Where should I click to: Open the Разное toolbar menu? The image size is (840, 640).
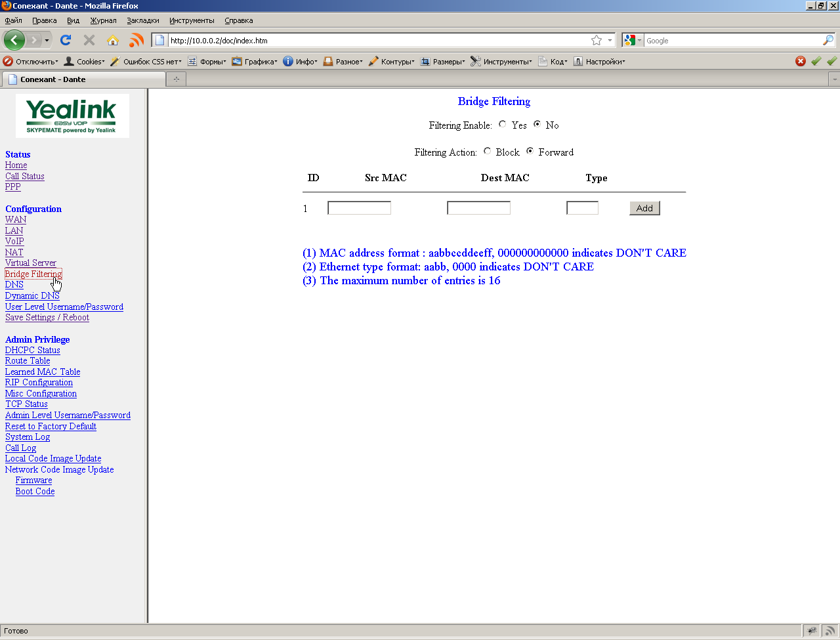(x=343, y=61)
